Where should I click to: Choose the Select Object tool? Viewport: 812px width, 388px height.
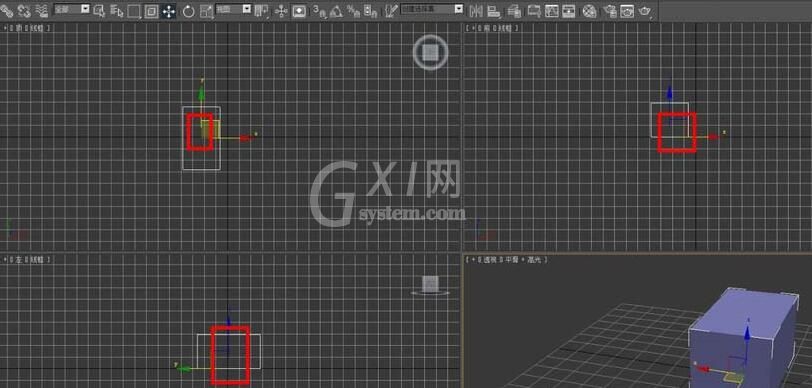point(98,10)
